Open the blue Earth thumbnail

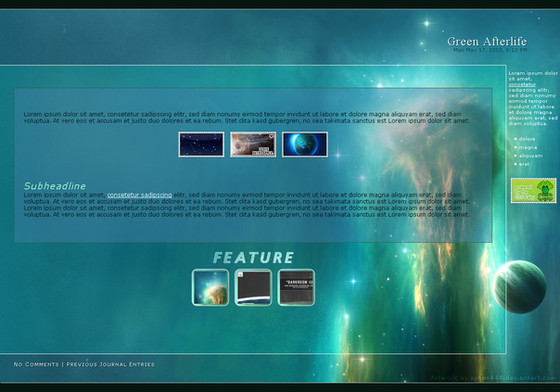305,144
